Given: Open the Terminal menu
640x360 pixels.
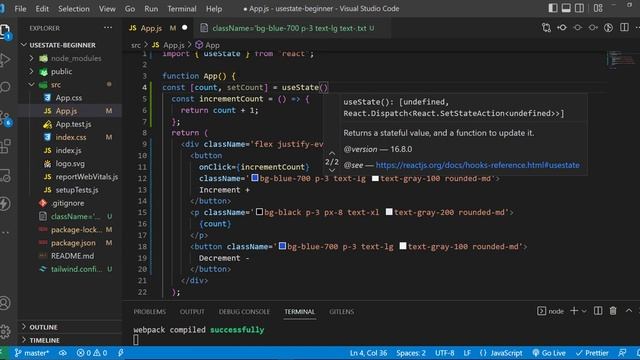Looking at the screenshot, I should (182, 9).
